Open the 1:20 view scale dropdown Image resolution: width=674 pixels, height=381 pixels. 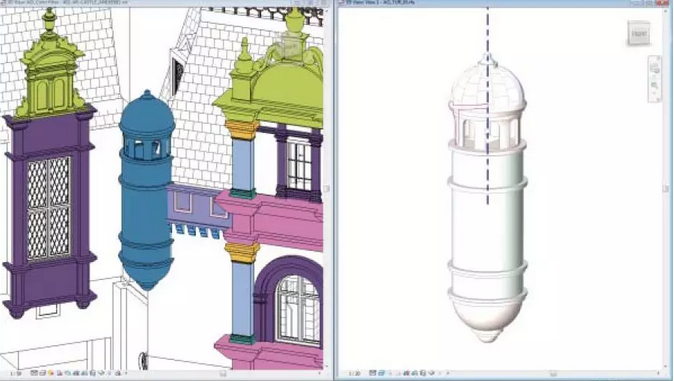point(355,374)
